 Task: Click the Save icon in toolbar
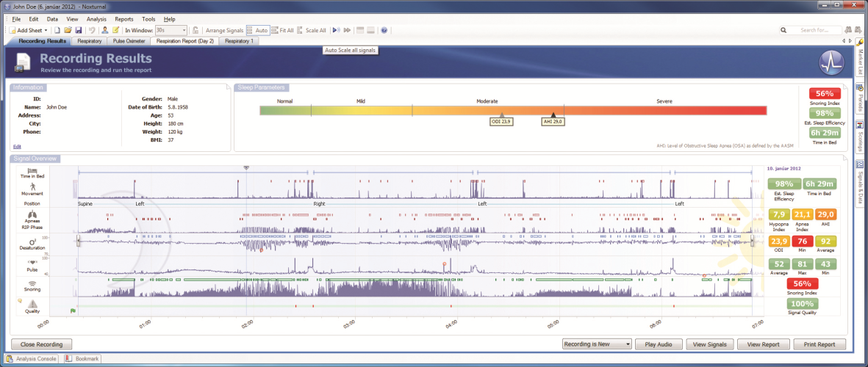(x=79, y=30)
